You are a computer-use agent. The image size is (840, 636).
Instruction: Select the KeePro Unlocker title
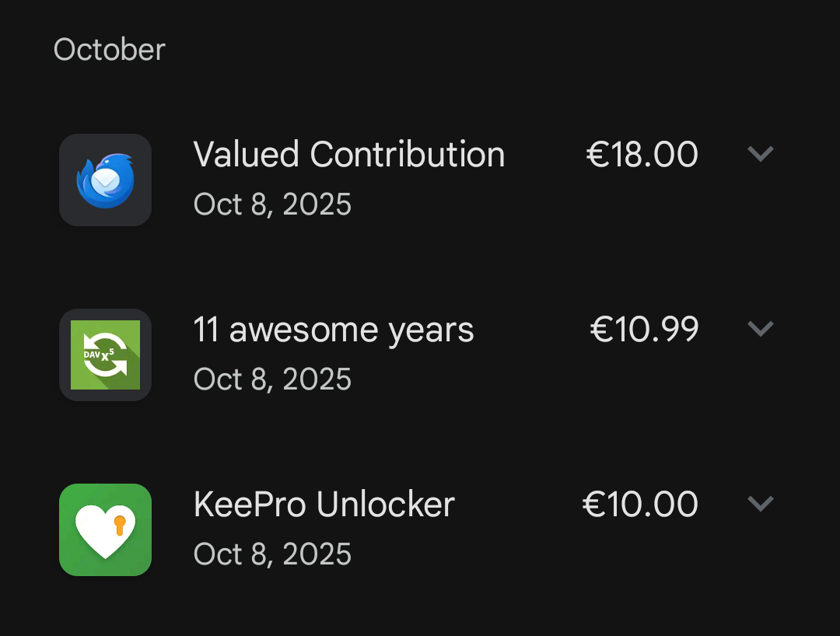324,505
